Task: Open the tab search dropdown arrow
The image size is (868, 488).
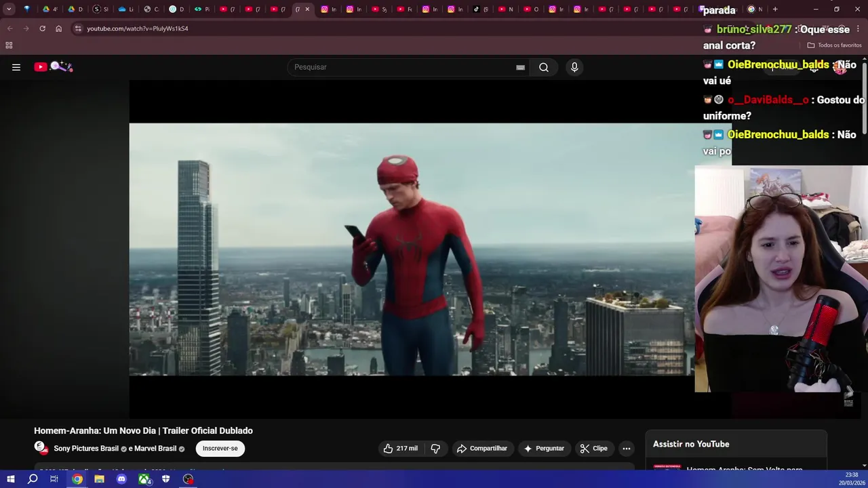Action: pyautogui.click(x=9, y=9)
